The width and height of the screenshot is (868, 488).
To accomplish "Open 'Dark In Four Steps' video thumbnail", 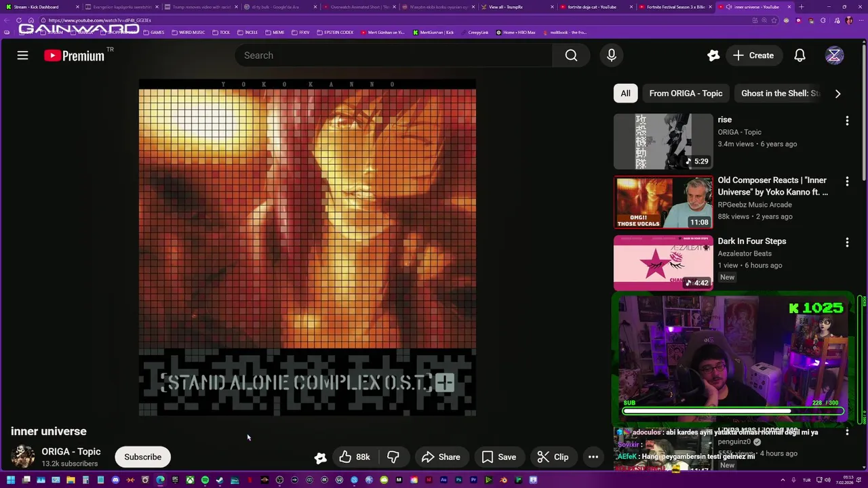I will [663, 263].
